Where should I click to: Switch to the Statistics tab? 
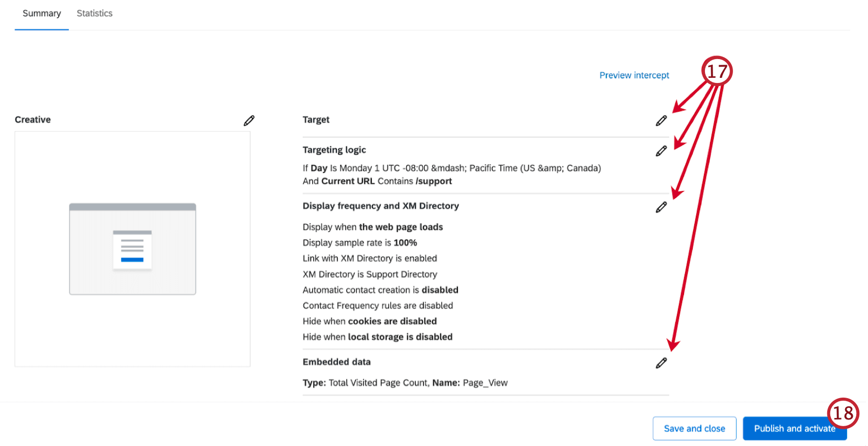[94, 14]
